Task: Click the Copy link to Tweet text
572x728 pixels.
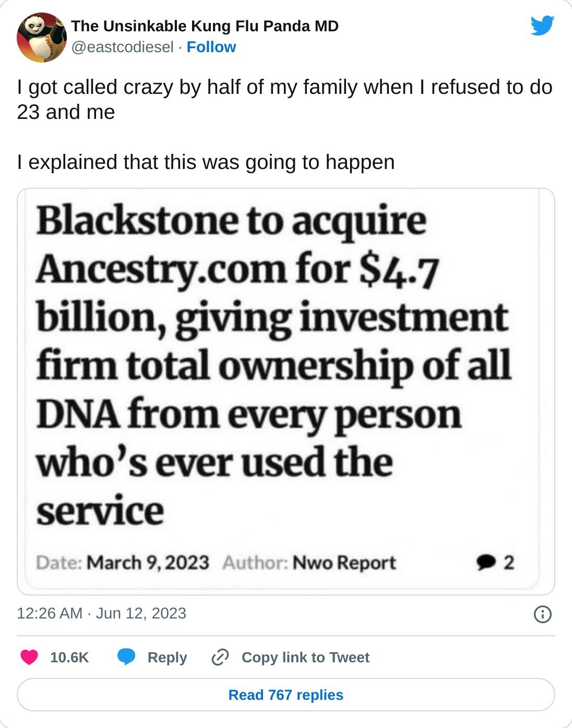Action: click(x=305, y=657)
